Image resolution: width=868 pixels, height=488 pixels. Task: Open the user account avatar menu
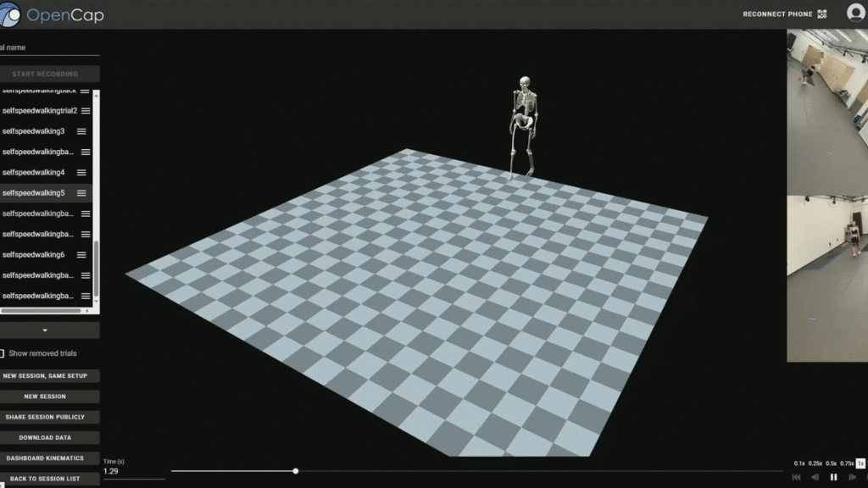[x=855, y=14]
